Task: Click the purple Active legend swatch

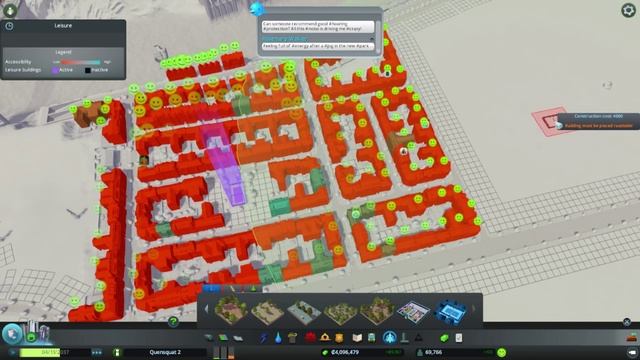Action: click(x=55, y=70)
